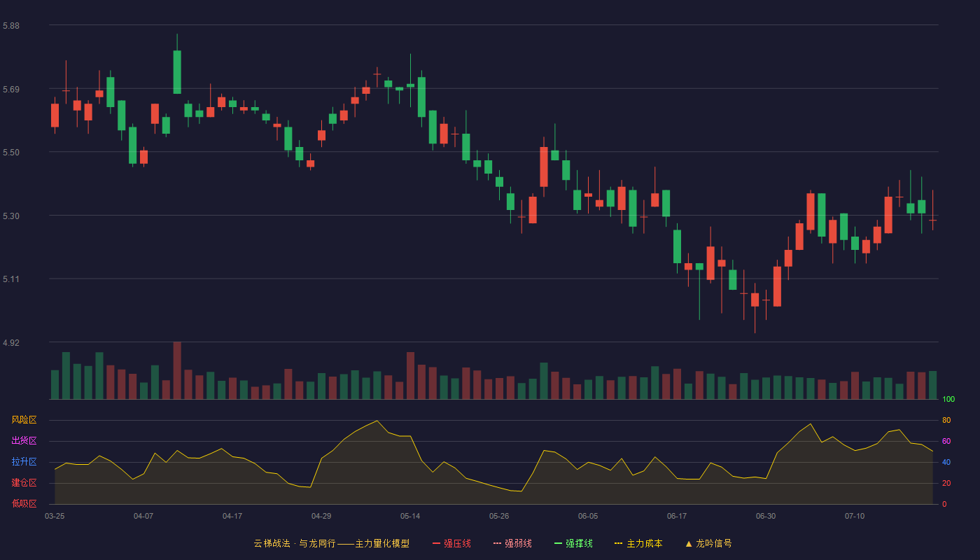Viewport: 980px width, 560px height.
Task: Click the 龙吟信号 triangle legend icon
Action: click(x=689, y=543)
